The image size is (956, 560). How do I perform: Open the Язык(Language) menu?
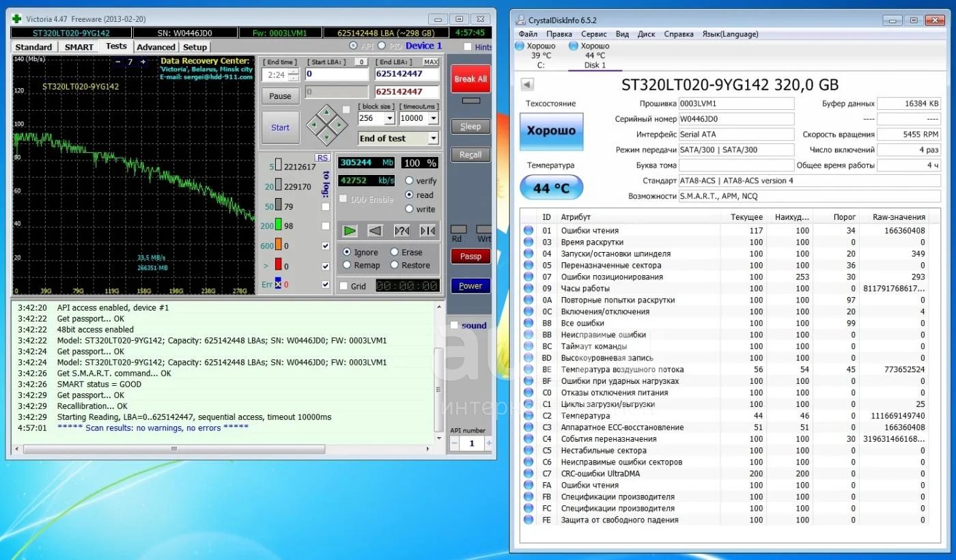(x=730, y=34)
